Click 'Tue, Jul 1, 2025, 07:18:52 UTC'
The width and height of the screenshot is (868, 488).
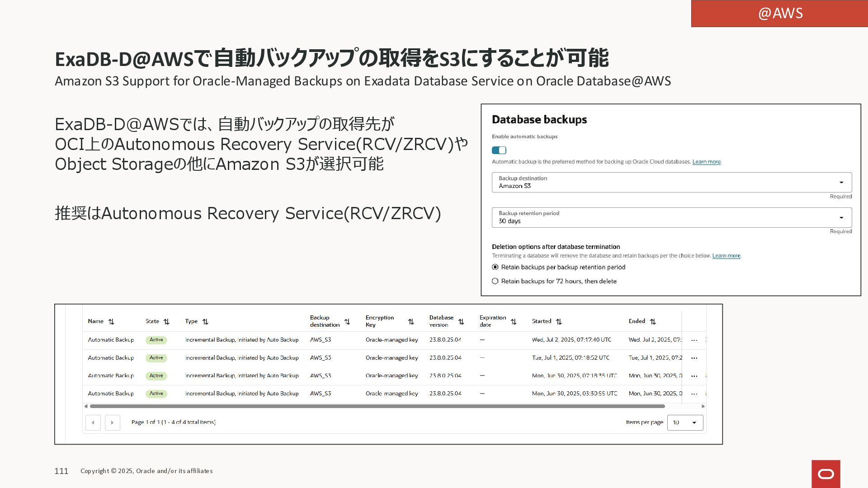(x=571, y=358)
